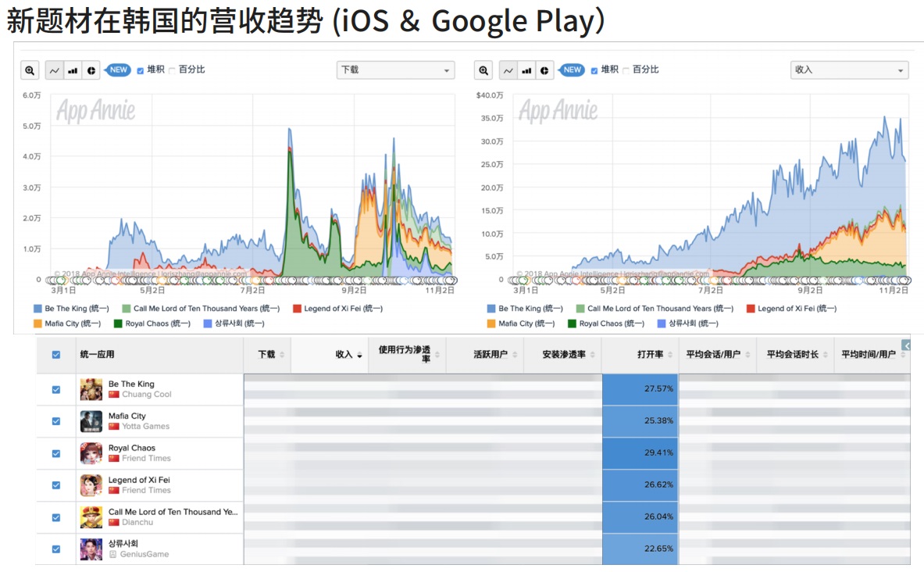Sort by 使用行为渗透率 column

click(x=408, y=355)
